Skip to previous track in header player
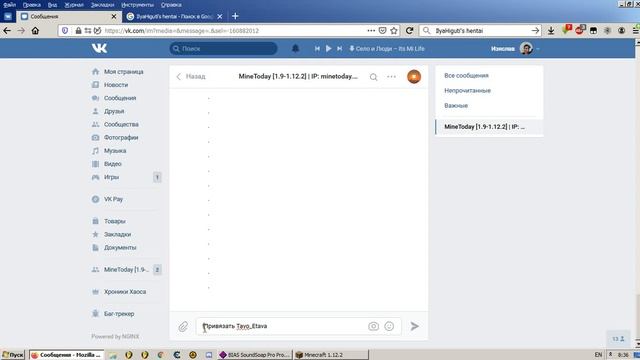The image size is (640, 360). (x=317, y=48)
